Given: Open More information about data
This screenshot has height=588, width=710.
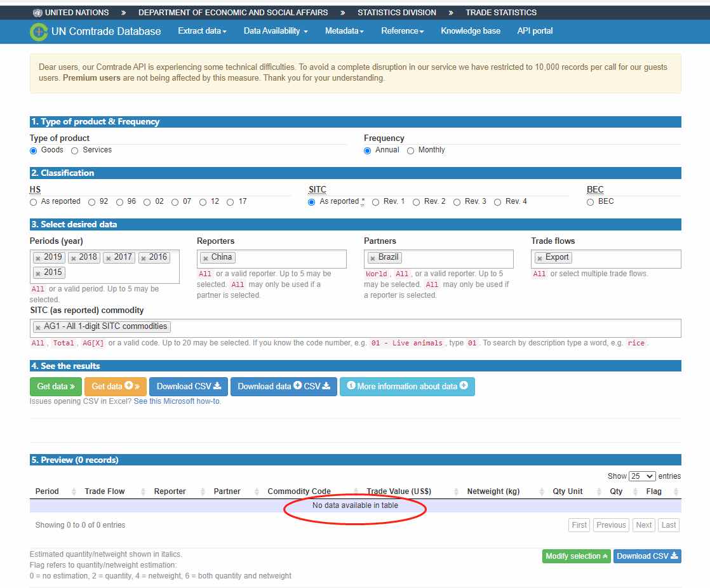Looking at the screenshot, I should click(407, 387).
